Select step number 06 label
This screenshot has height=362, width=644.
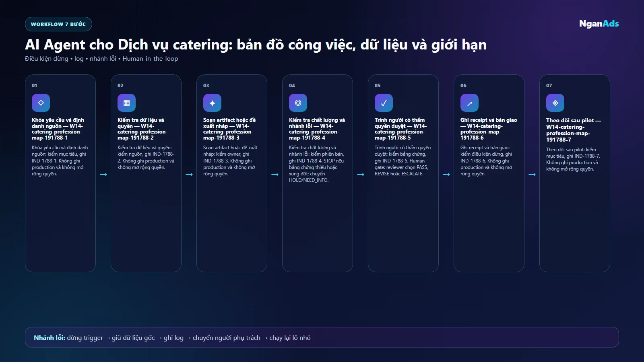(x=463, y=86)
